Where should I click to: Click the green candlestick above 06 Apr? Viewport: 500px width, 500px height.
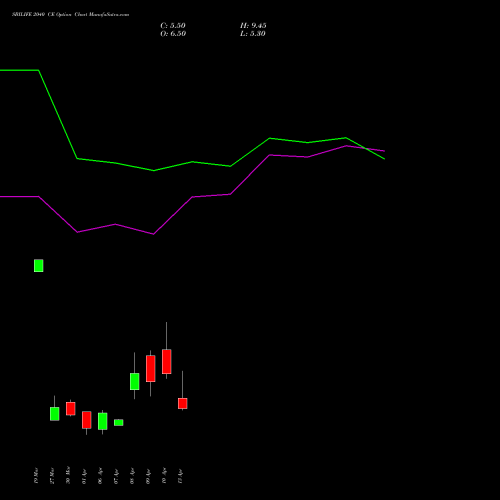pyautogui.click(x=103, y=421)
